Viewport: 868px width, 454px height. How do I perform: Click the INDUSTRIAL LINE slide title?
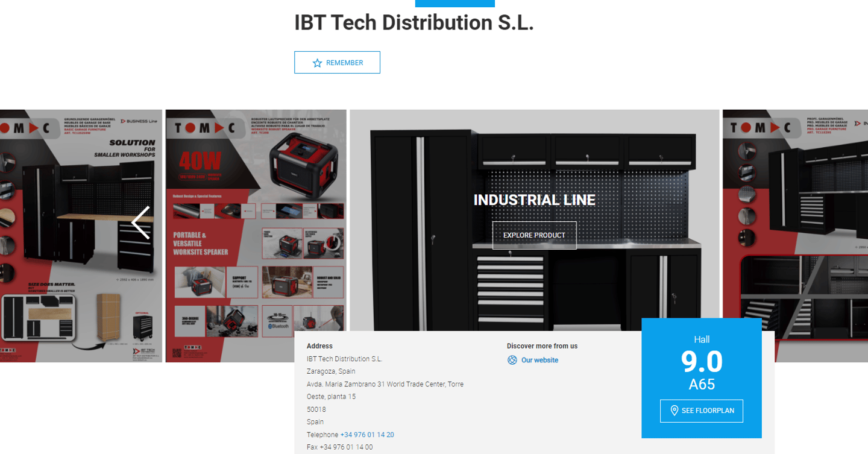[x=535, y=200]
